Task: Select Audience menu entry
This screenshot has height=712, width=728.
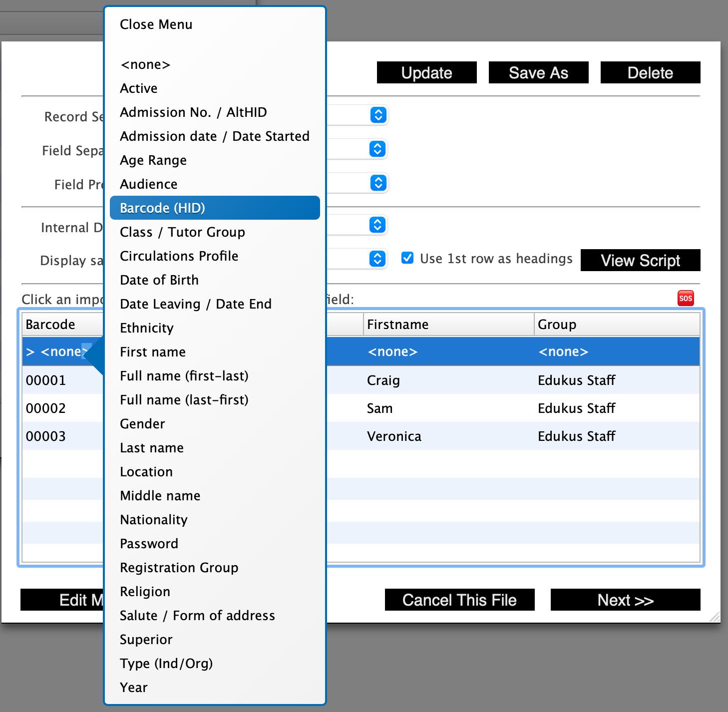Action: 215,184
